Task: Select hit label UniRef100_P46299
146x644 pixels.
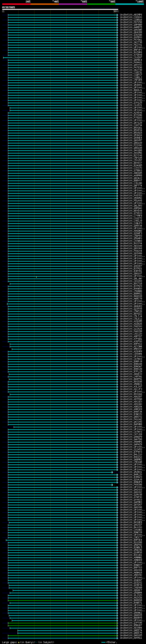Action: pos(131,331)
